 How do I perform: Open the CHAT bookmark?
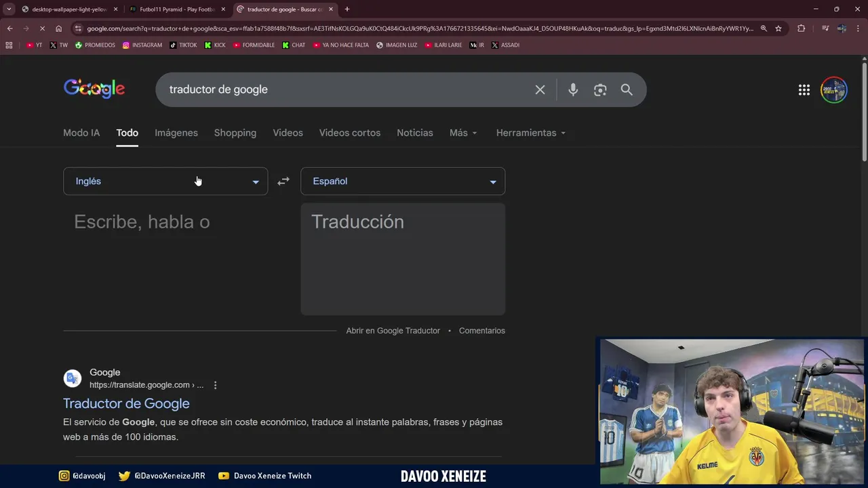coord(294,45)
